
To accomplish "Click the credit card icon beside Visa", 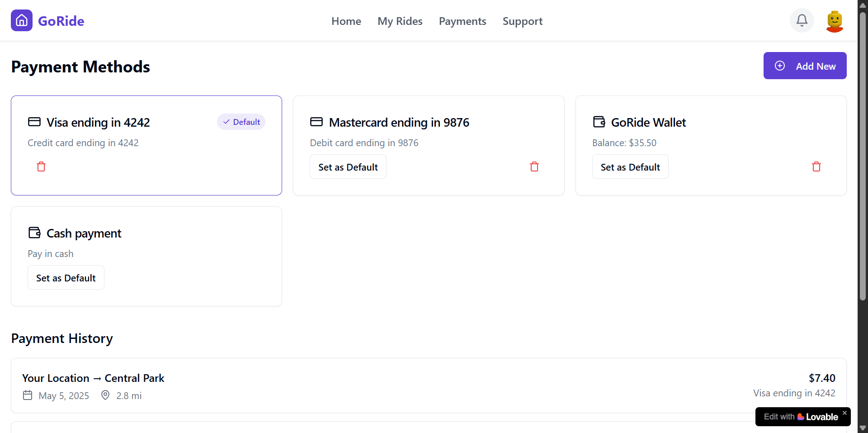I will click(x=34, y=122).
